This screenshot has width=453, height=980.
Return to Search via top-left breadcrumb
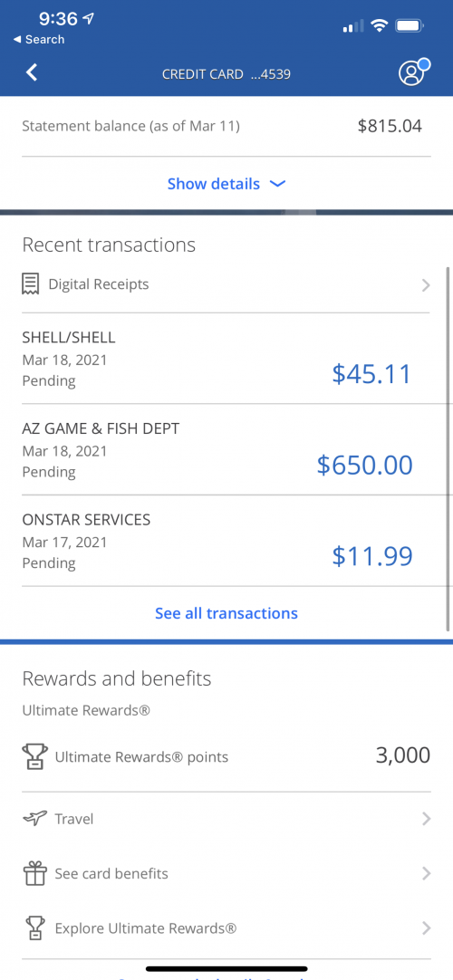[x=39, y=39]
